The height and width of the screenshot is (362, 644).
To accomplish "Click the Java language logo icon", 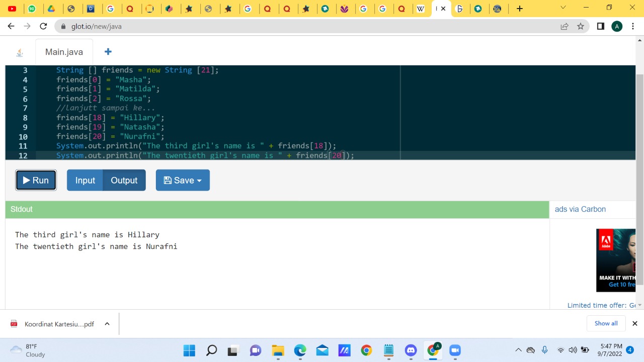I will point(20,52).
